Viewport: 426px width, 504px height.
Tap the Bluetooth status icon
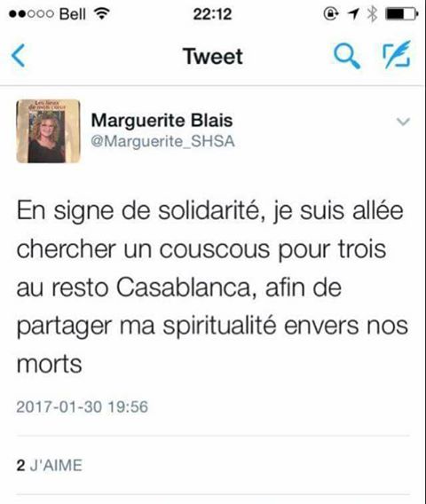(373, 14)
